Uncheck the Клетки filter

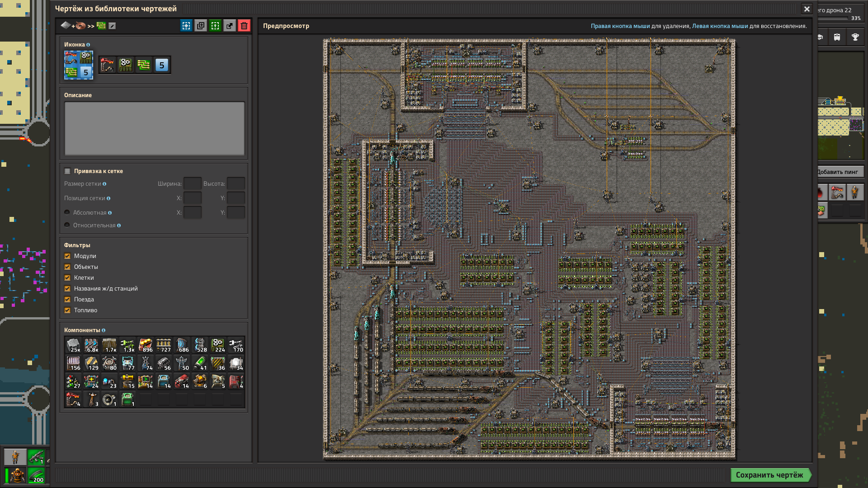pyautogui.click(x=67, y=278)
